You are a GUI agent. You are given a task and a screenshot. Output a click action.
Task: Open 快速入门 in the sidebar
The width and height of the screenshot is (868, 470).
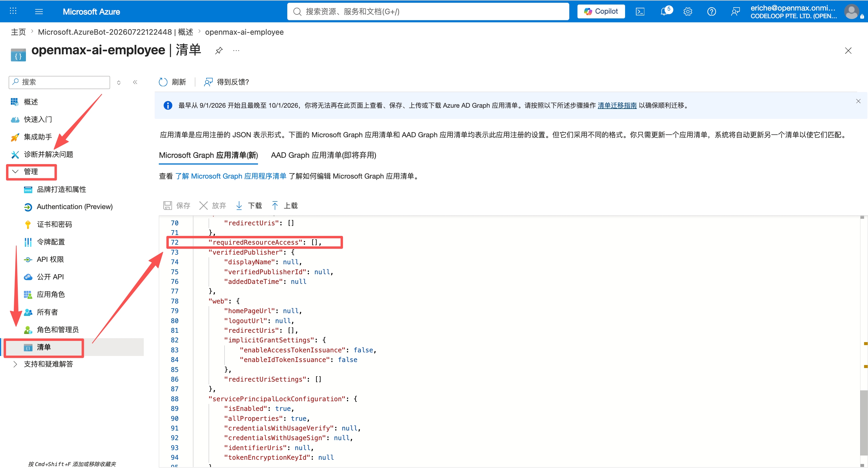point(38,119)
